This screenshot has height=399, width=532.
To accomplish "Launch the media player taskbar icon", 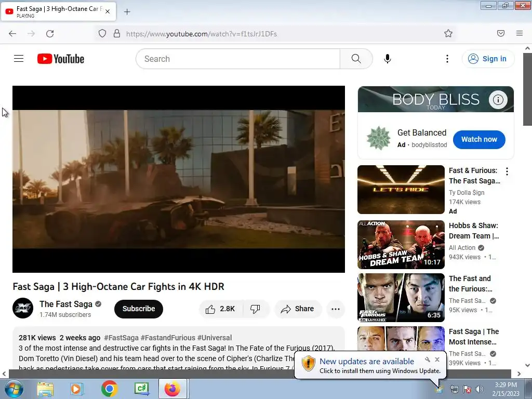I will [77, 389].
